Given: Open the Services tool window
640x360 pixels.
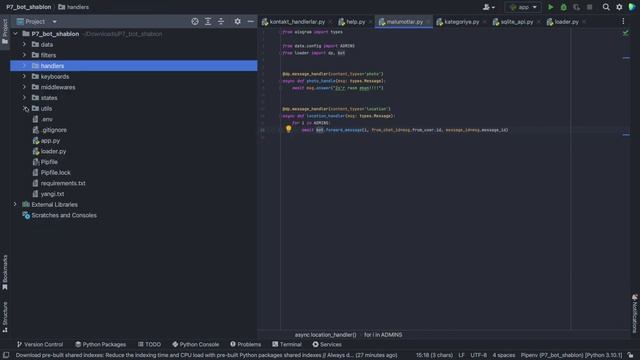Looking at the screenshot, I should [327, 344].
